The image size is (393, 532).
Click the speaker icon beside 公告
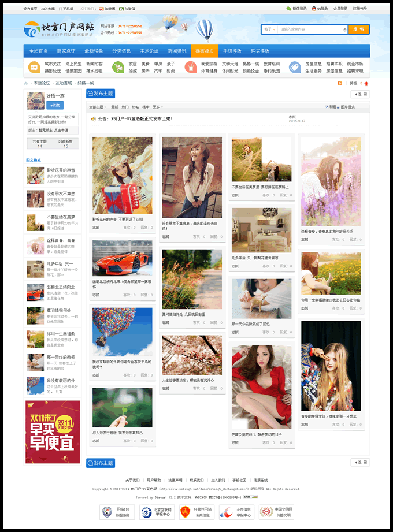coord(93,119)
